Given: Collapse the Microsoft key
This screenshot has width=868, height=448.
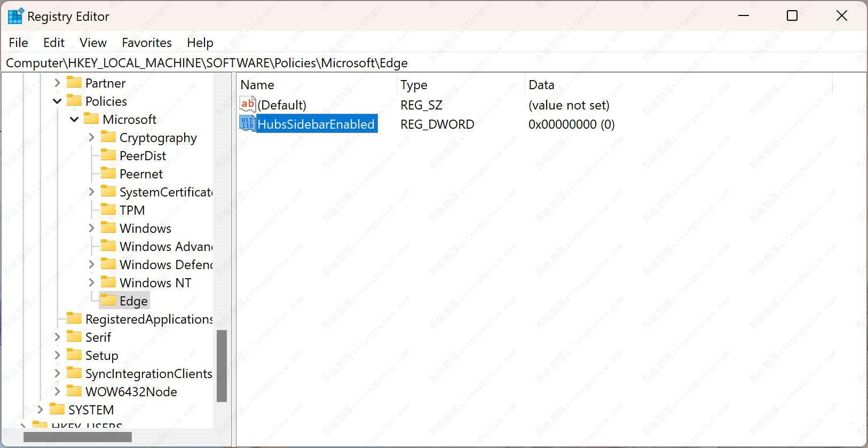Looking at the screenshot, I should (74, 120).
